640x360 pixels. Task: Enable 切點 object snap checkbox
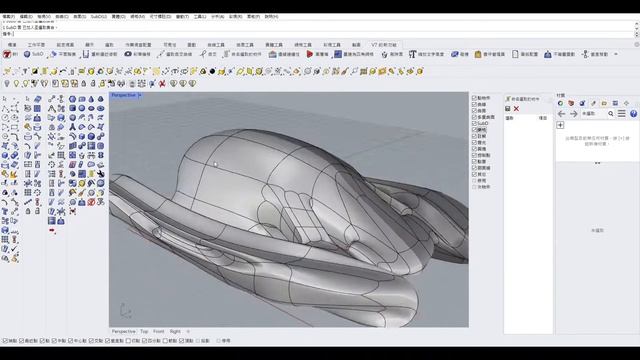(129, 341)
